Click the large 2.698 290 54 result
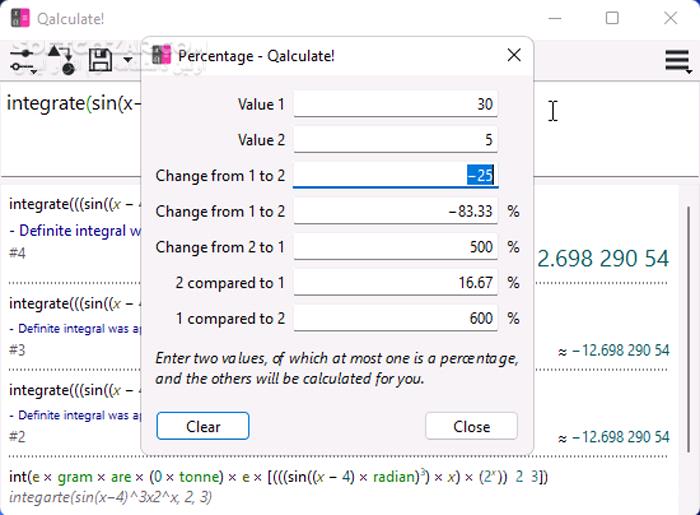 tap(603, 259)
